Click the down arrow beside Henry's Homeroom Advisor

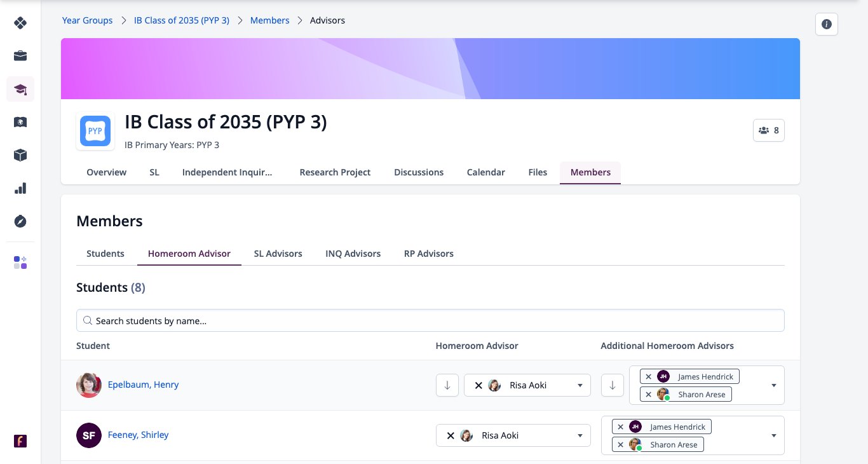tap(447, 385)
